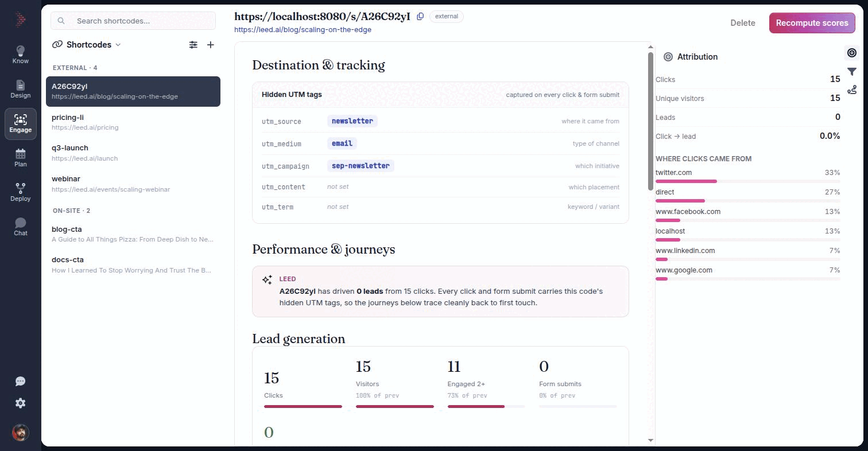Click the newsletter utm_source tag
Screen dimensions: 868x451
coord(352,121)
